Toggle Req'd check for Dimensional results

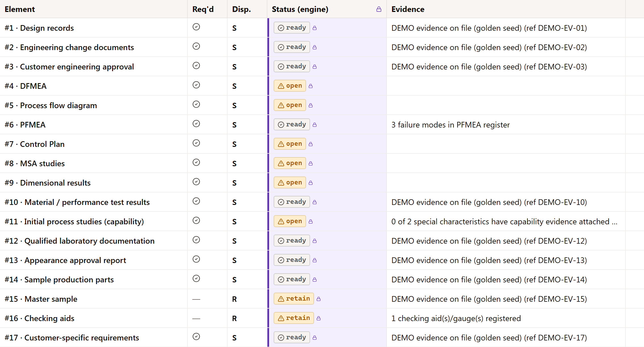pyautogui.click(x=196, y=182)
